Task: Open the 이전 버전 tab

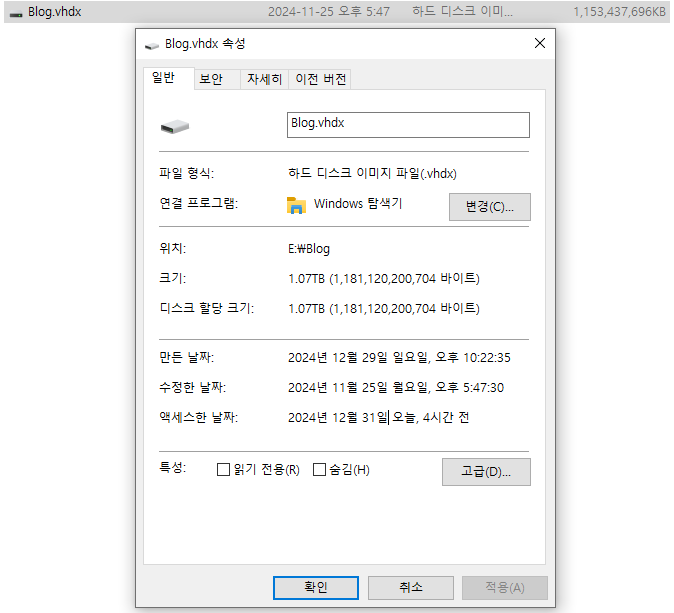Action: 320,79
